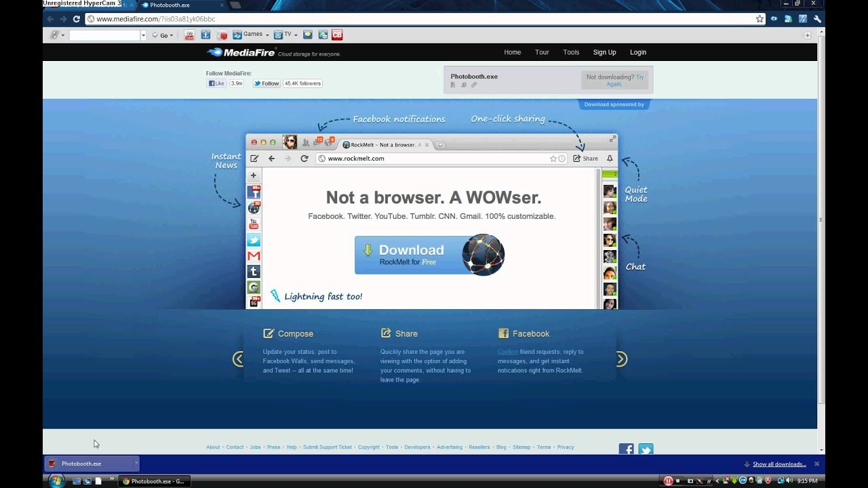Switch to the Photobooth.exe browser tab
868x488 pixels.
pos(182,5)
